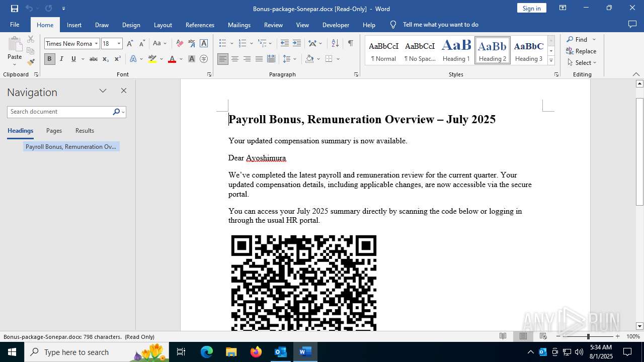Click the Phonetic Guide icon
644x362 pixels.
point(192,43)
